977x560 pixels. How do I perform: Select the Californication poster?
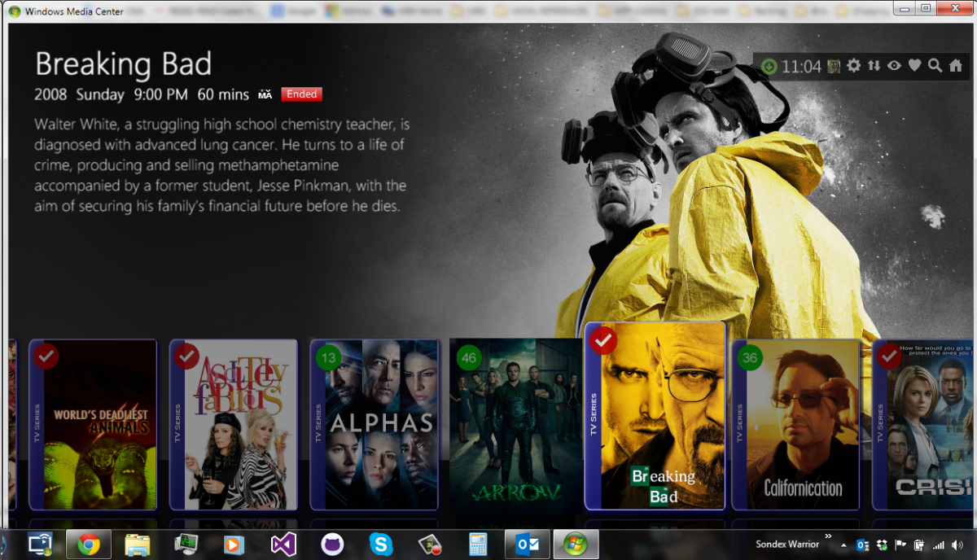[x=795, y=425]
